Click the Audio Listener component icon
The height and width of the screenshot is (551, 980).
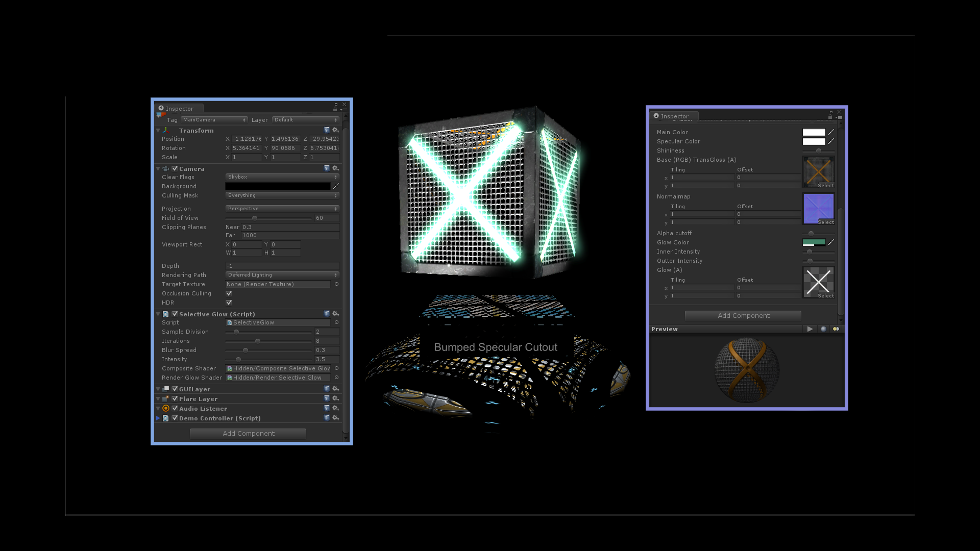tap(166, 408)
